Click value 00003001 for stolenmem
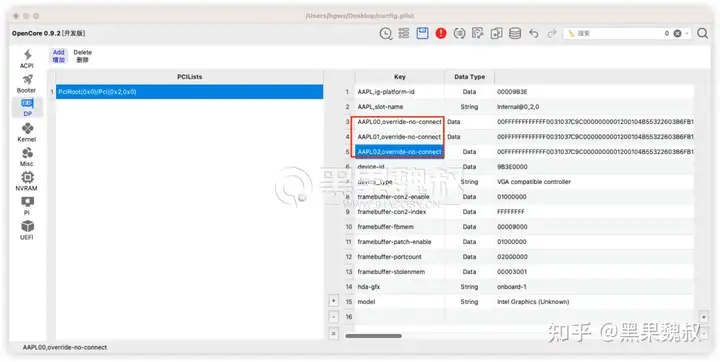Image resolution: width=720 pixels, height=362 pixels. pos(512,272)
